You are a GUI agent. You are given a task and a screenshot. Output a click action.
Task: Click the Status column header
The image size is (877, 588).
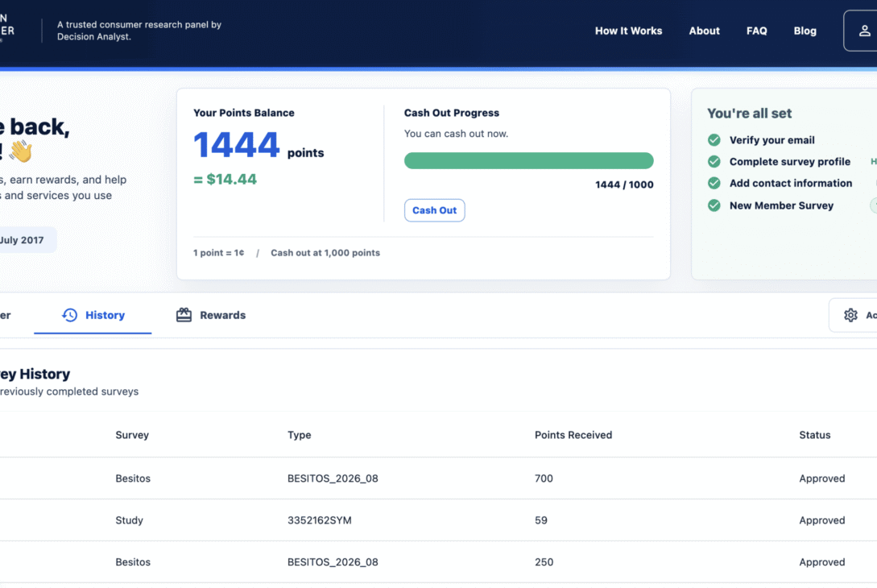coord(815,435)
